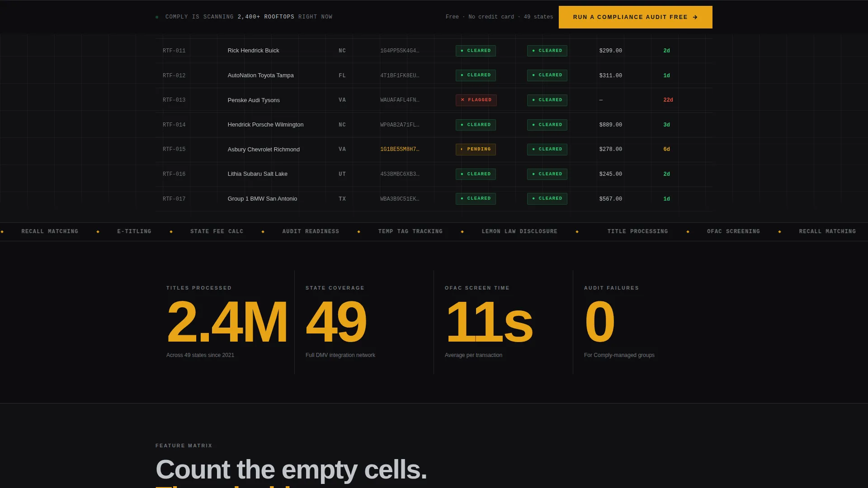Click E-Titling in the scrolling ticker
The height and width of the screenshot is (488, 868).
[x=134, y=231]
